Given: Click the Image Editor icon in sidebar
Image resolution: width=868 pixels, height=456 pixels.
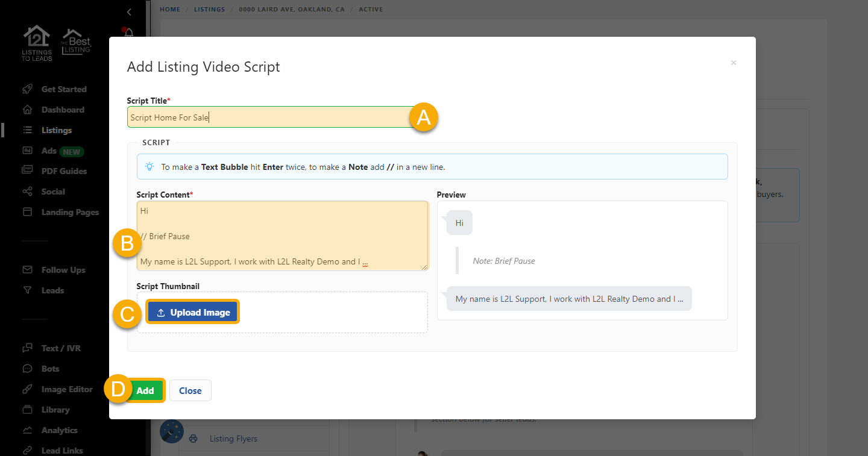Looking at the screenshot, I should tap(27, 389).
